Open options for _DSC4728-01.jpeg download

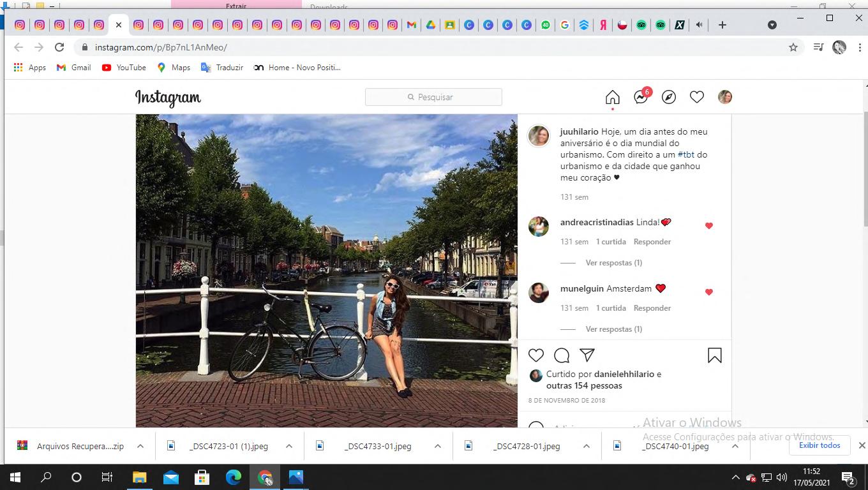click(x=587, y=446)
